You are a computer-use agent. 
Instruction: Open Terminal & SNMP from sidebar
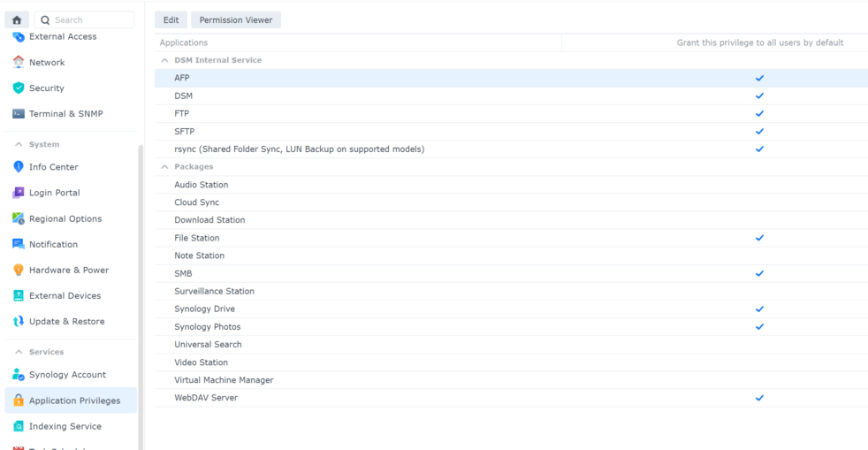tap(71, 113)
